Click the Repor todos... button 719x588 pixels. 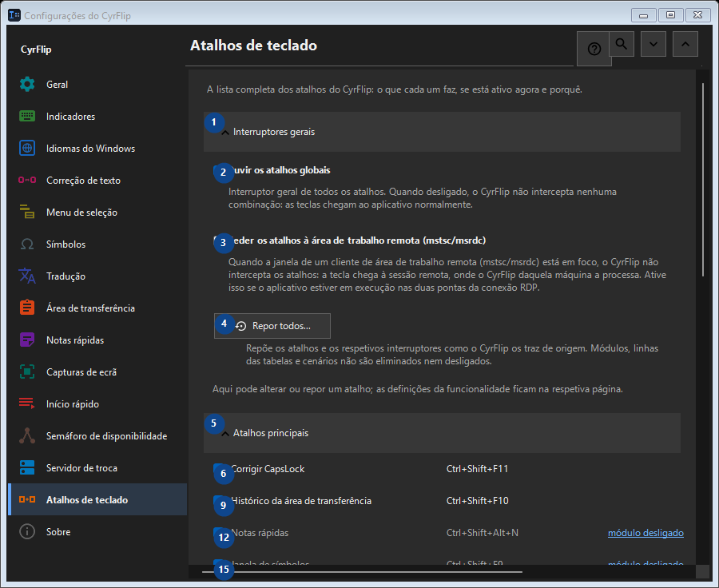click(x=272, y=326)
